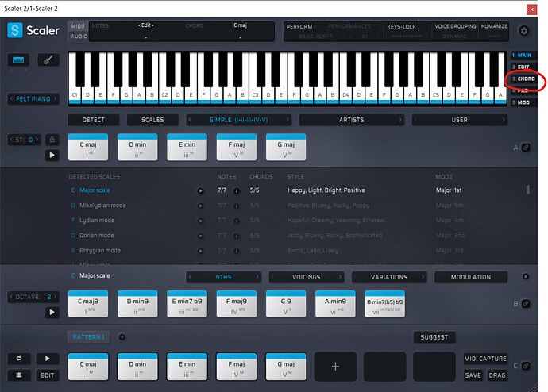Open the pattern grid view icon
Screen dimensions: 548x392
point(19,375)
